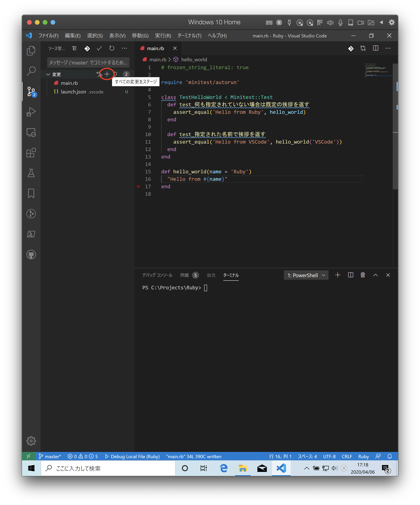420x505 pixels.
Task: Open the 実行(R) menu
Action: tap(163, 36)
